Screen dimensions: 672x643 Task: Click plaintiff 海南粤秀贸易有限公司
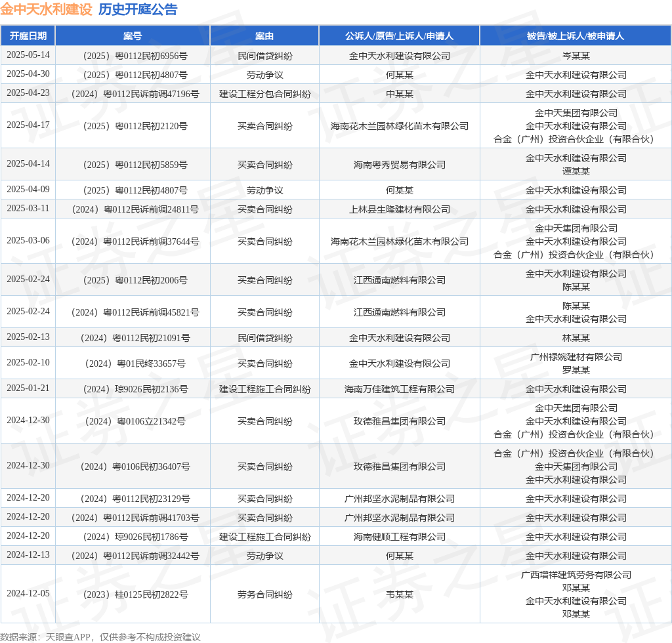(x=400, y=165)
